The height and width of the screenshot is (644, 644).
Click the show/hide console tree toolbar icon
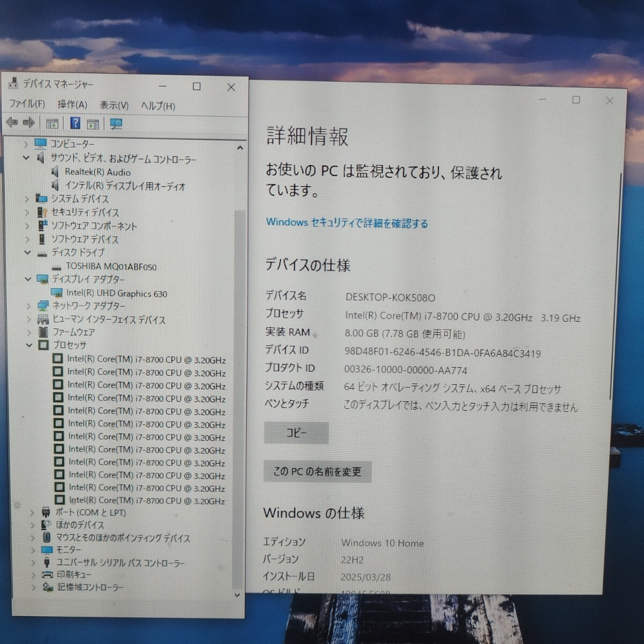(52, 124)
